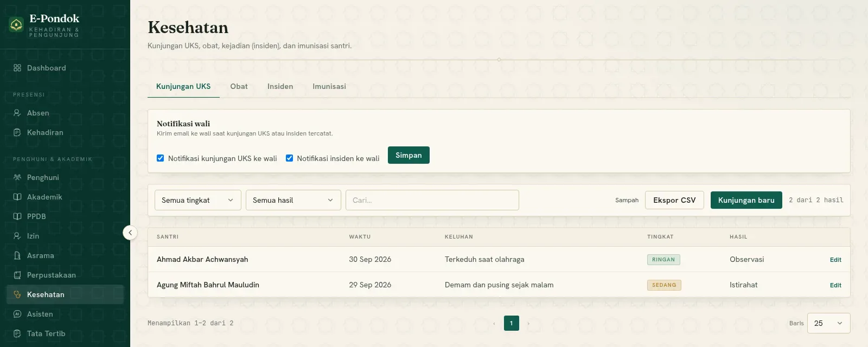Click the Akademik book icon
868x347 pixels.
pos(17,197)
